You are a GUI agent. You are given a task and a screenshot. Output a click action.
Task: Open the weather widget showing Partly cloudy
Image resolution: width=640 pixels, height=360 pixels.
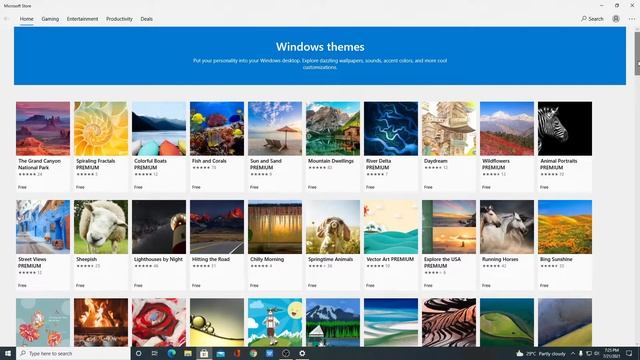(541, 353)
